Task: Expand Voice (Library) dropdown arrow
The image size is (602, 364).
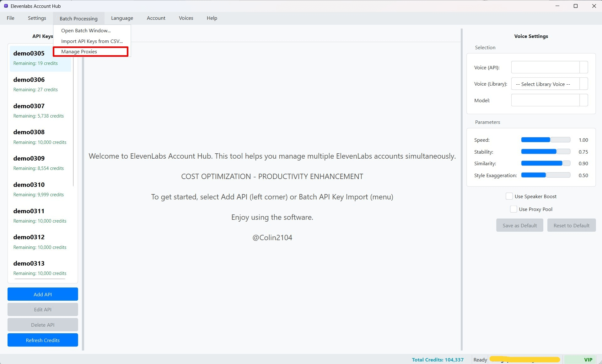Action: point(583,84)
